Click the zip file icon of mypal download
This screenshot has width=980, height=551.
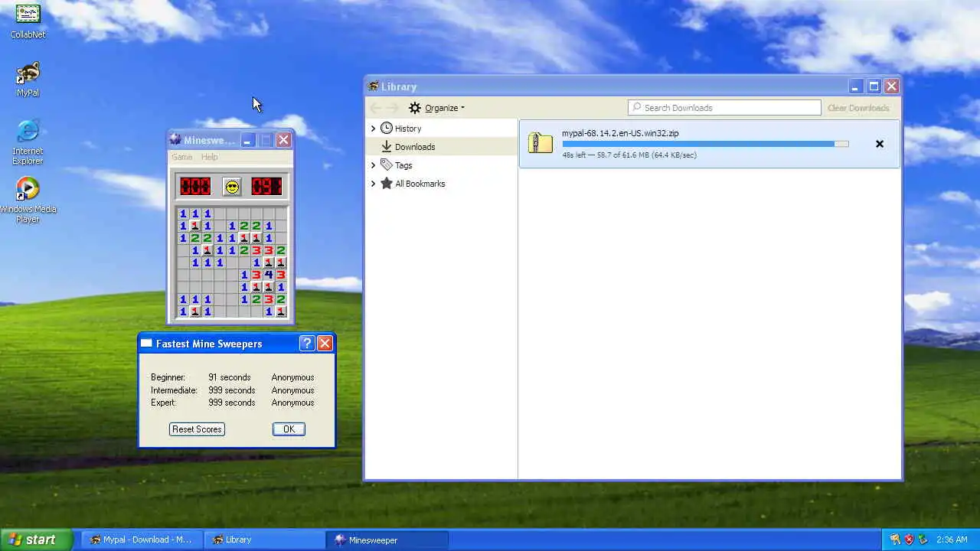coord(540,143)
